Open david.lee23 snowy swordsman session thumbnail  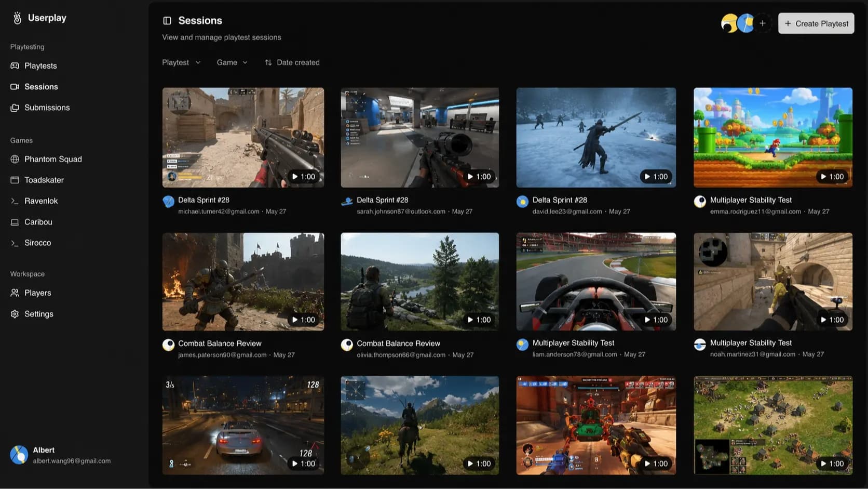click(596, 137)
